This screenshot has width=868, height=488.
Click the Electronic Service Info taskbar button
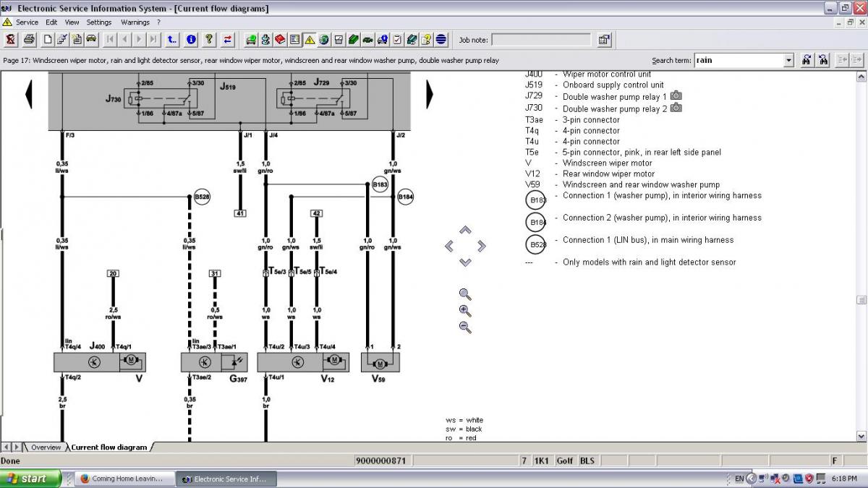click(x=228, y=479)
